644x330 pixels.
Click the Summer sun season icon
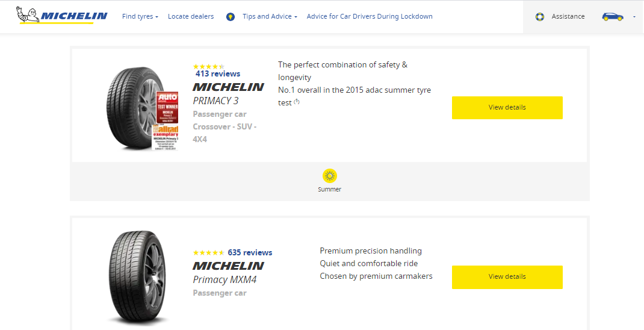click(x=329, y=176)
